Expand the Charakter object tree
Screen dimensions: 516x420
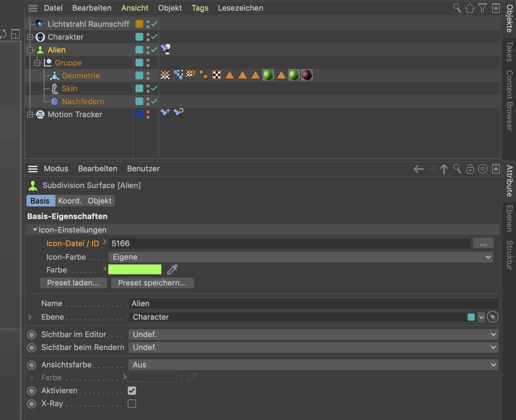click(30, 37)
